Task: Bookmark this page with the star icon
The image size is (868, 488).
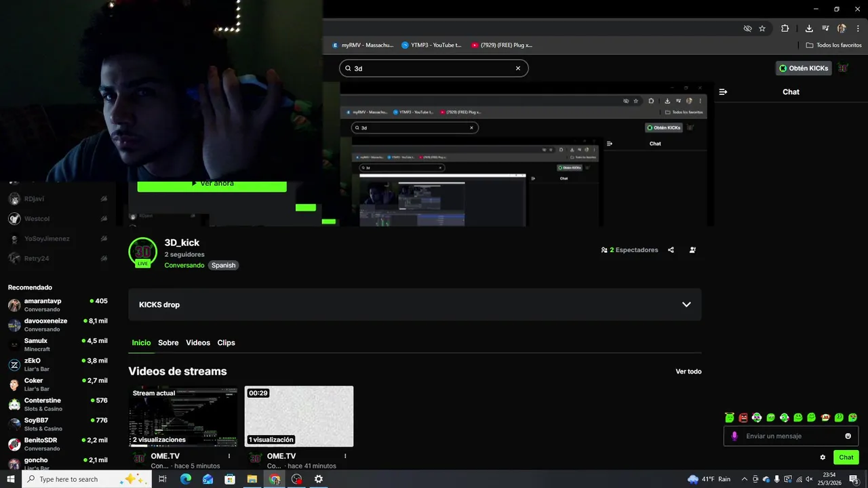Action: pos(762,28)
